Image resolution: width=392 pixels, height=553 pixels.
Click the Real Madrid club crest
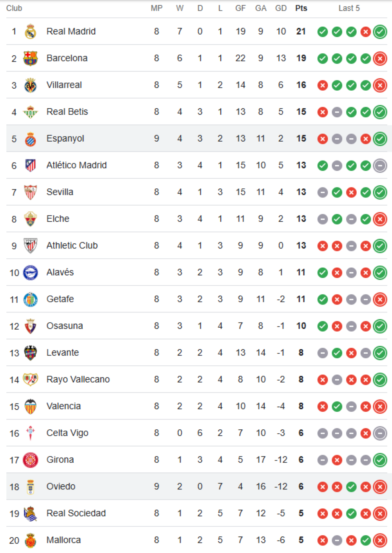point(31,31)
